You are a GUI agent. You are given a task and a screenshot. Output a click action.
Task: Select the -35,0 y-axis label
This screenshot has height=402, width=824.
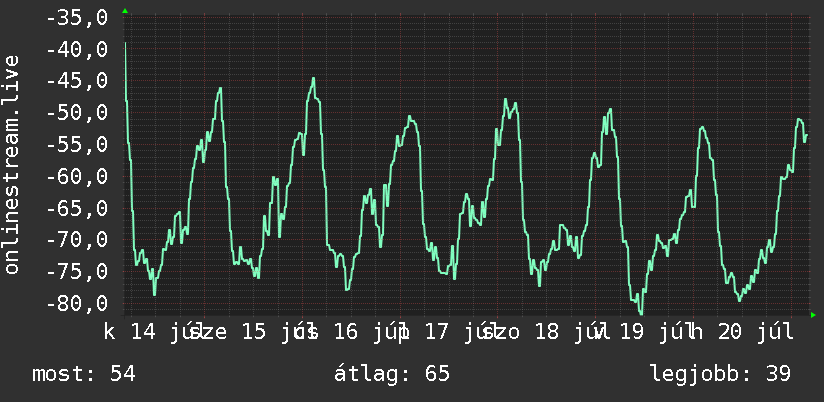tap(77, 17)
